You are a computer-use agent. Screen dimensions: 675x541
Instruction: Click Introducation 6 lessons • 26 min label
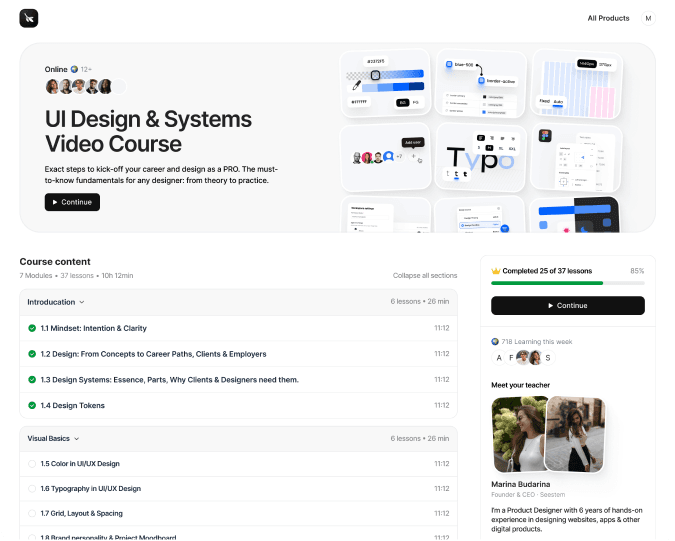pyautogui.click(x=420, y=301)
